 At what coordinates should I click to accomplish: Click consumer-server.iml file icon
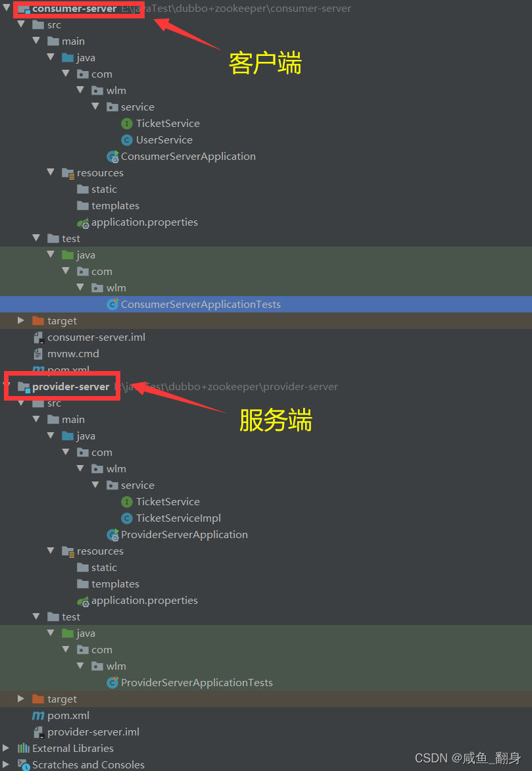coord(38,337)
